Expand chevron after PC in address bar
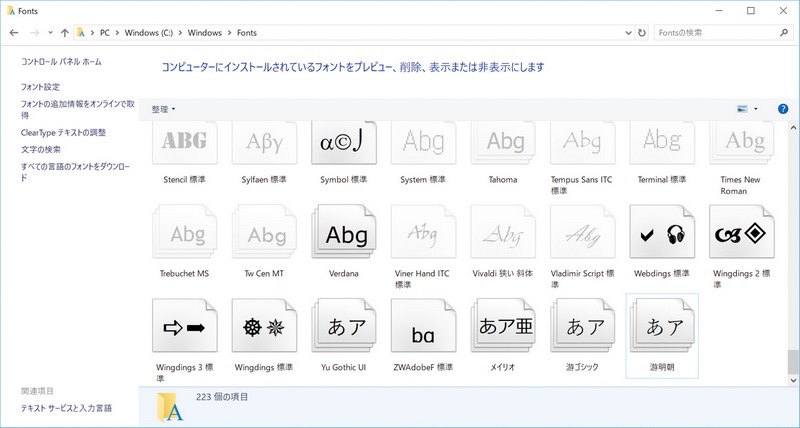Screen dimensions: 800x428 pyautogui.click(x=117, y=33)
